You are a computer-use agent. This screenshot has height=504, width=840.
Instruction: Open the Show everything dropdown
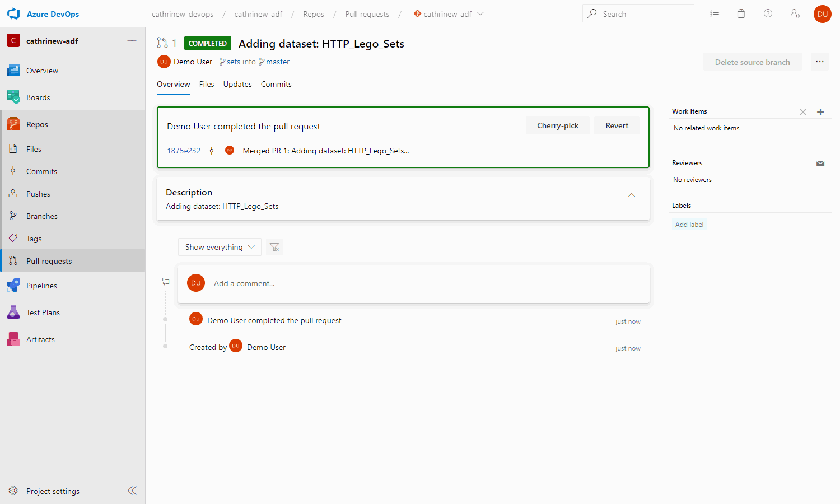(x=220, y=247)
